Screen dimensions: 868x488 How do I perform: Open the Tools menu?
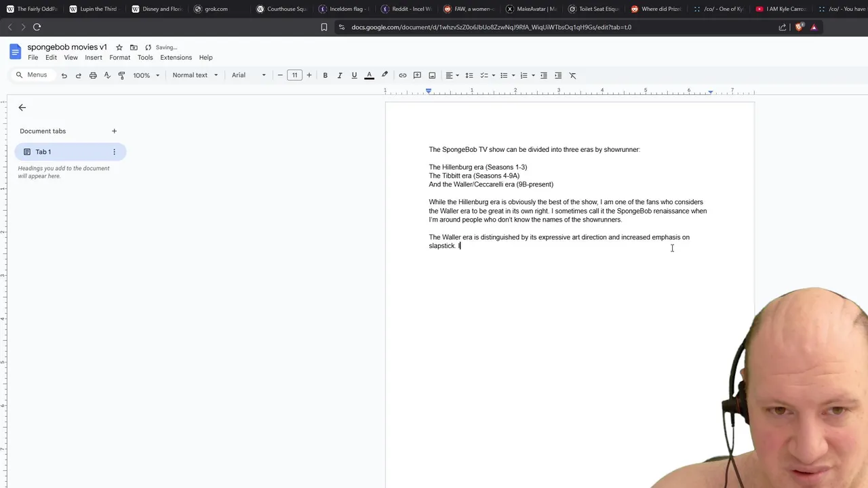tap(145, 58)
